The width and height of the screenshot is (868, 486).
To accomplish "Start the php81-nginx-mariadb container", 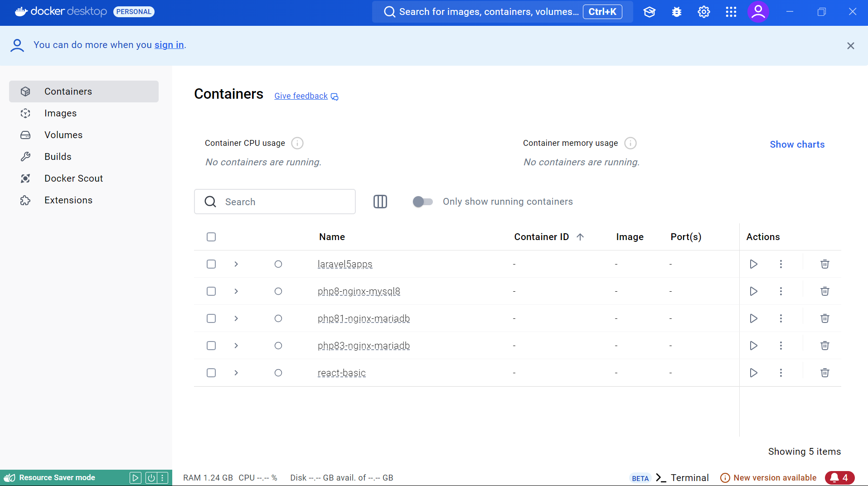I will 753,318.
